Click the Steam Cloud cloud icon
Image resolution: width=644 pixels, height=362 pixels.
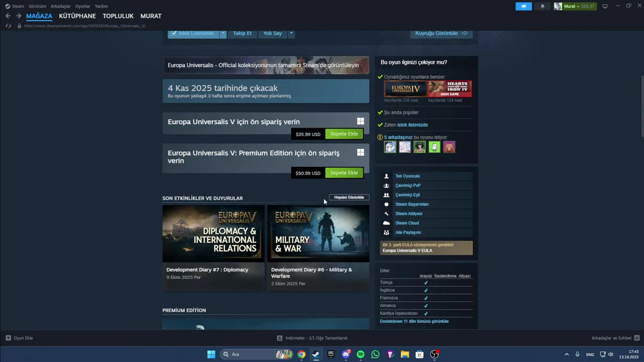point(386,223)
